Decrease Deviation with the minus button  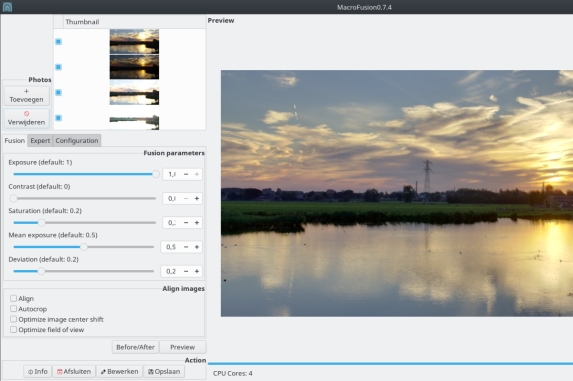coord(186,271)
